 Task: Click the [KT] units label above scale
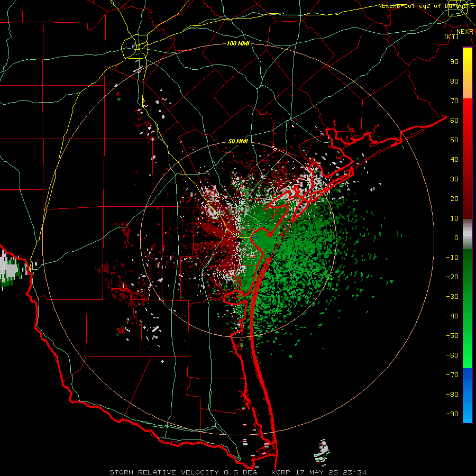tap(452, 36)
